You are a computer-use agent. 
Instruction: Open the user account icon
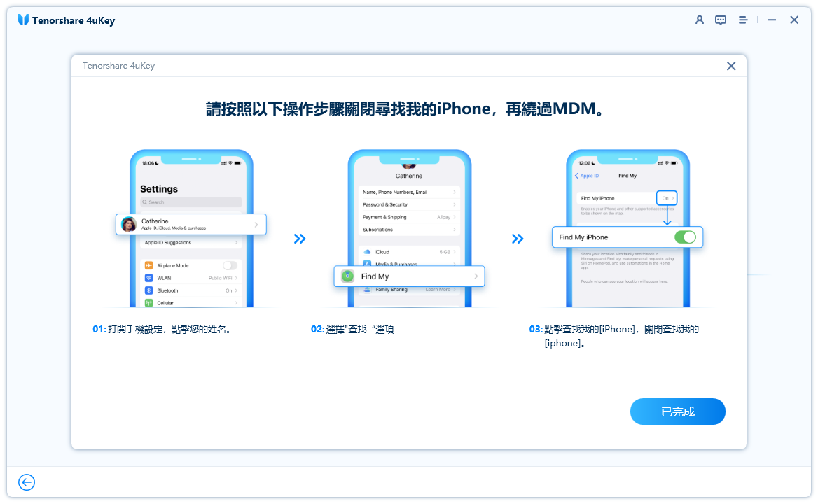click(699, 20)
